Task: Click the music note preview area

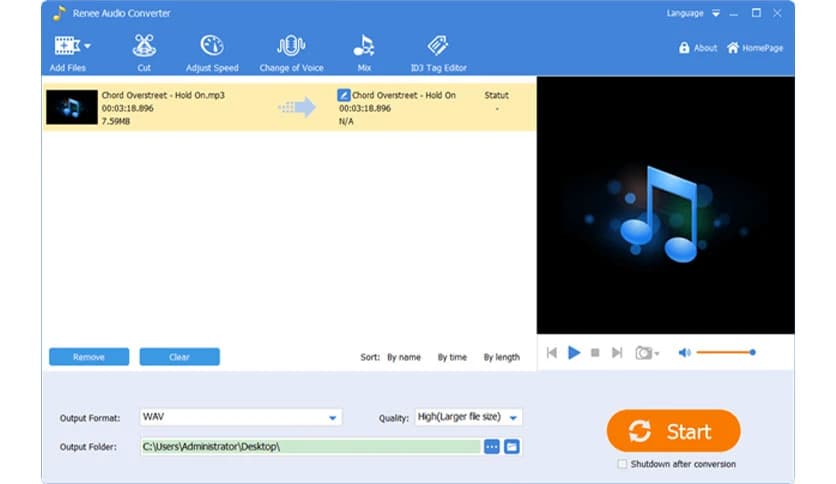Action: tap(665, 205)
